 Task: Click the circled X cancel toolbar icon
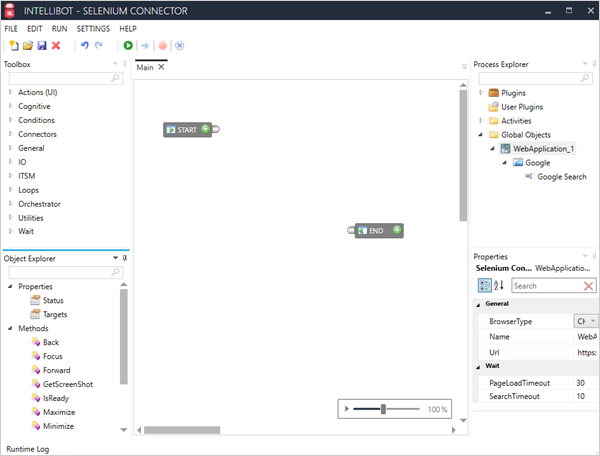click(x=179, y=46)
